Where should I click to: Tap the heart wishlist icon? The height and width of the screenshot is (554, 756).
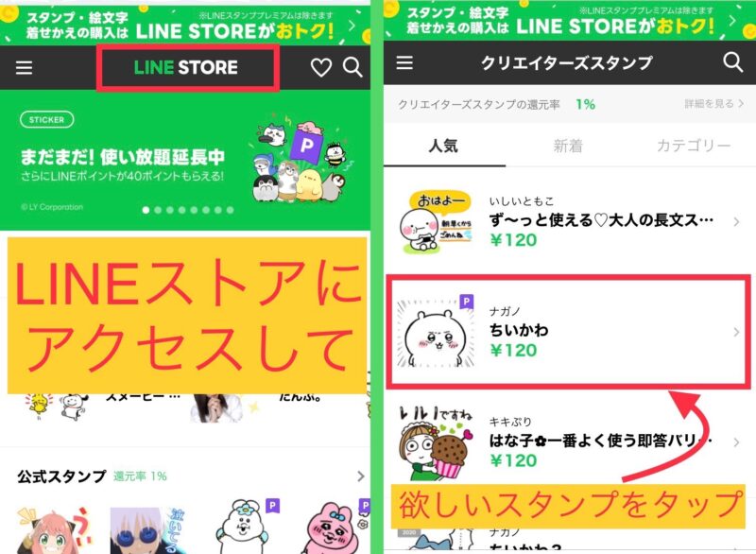320,67
